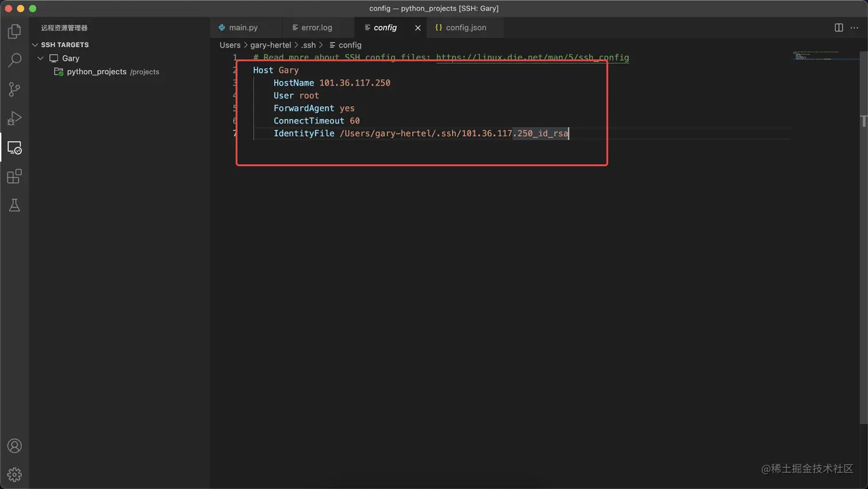Click the IdentityFile path text
Screen dimensions: 868x489
(454, 133)
